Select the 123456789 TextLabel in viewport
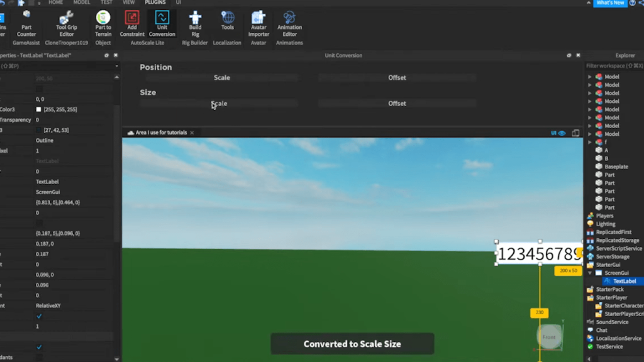Screen dimensions: 644x362 pyautogui.click(x=539, y=253)
